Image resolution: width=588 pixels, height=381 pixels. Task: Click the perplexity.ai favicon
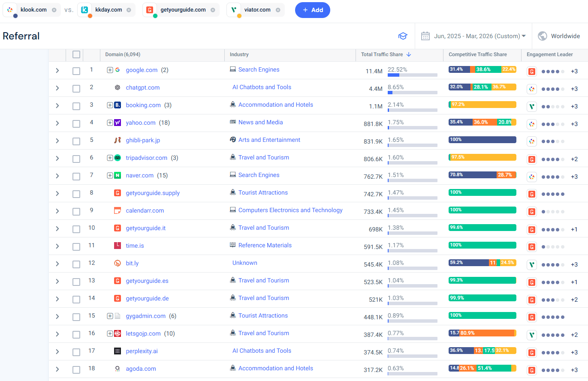point(117,351)
